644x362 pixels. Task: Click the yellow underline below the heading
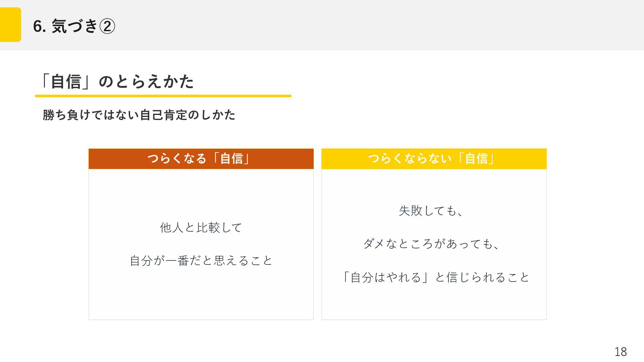point(163,96)
